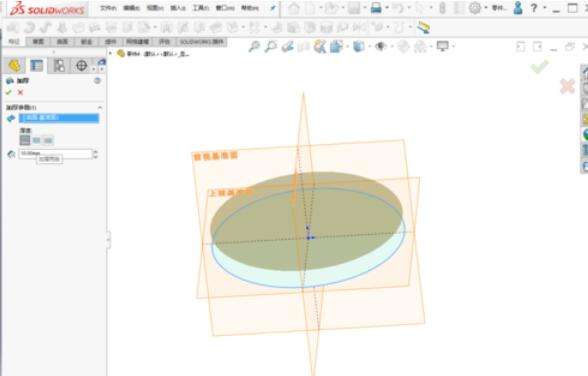This screenshot has height=376, width=588.
Task: Cancel Thicken with red X in panel
Action: pyautogui.click(x=20, y=92)
